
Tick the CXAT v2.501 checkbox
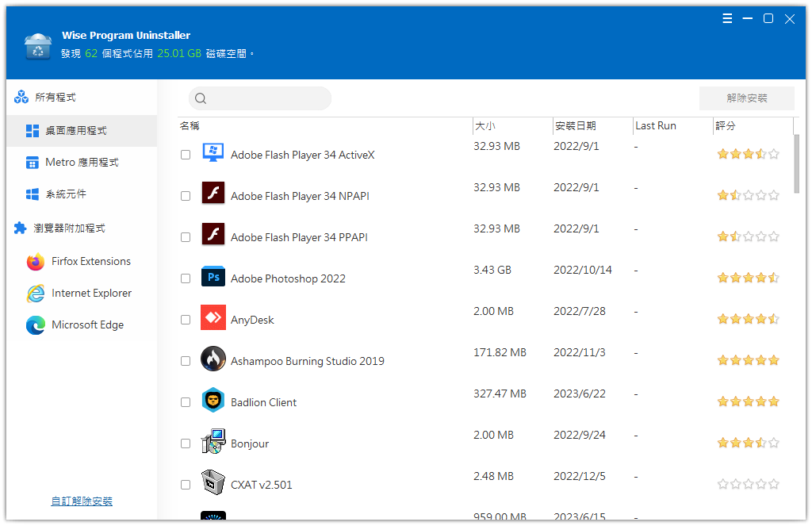coord(186,485)
